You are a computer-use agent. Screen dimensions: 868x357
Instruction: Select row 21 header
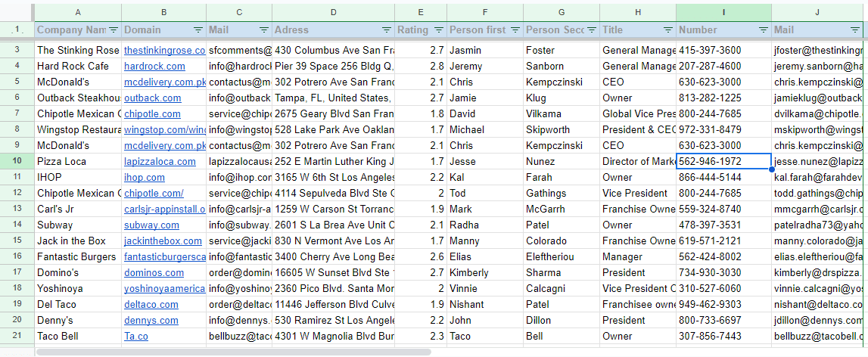pyautogui.click(x=17, y=336)
